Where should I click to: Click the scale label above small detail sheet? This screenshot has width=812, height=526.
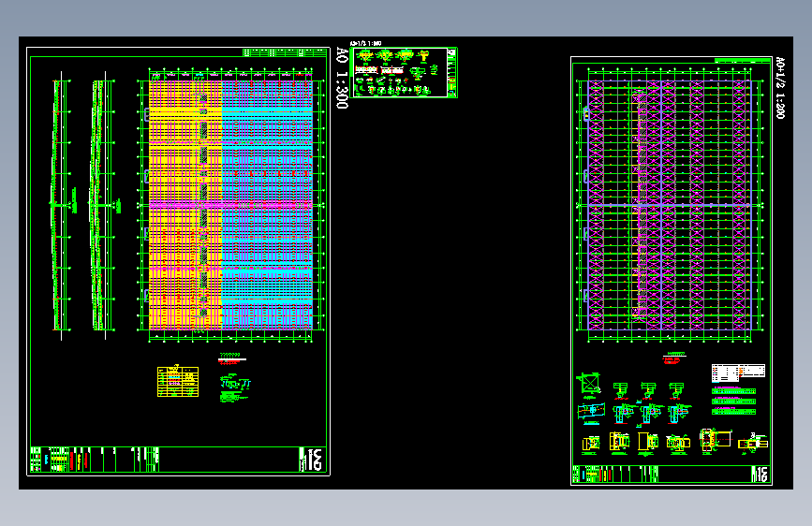(365, 43)
